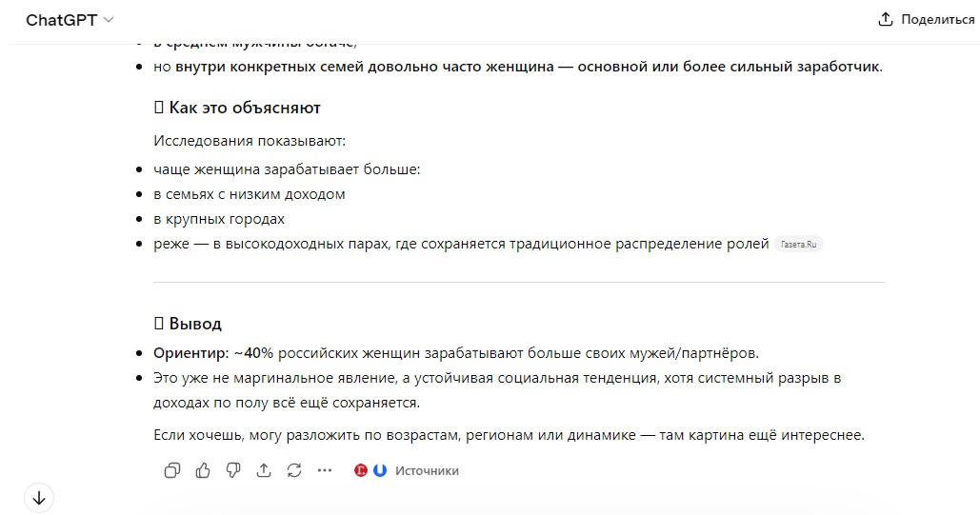This screenshot has height=515, width=980.
Task: Open the three-dot more actions menu
Action: point(325,470)
